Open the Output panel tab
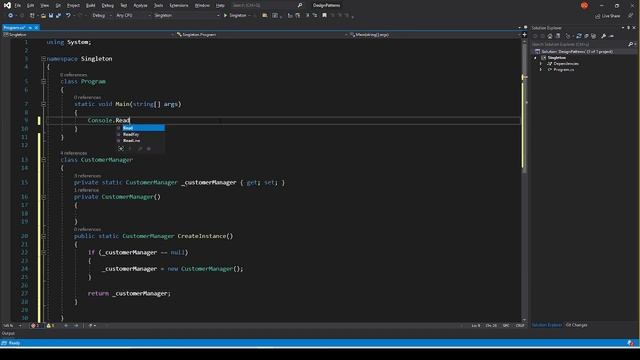 click(x=8, y=333)
